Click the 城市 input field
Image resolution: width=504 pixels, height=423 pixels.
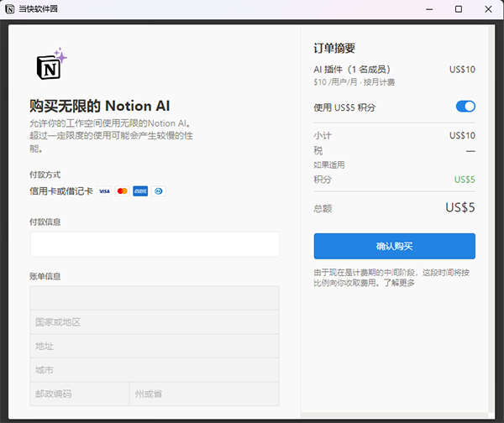[155, 370]
